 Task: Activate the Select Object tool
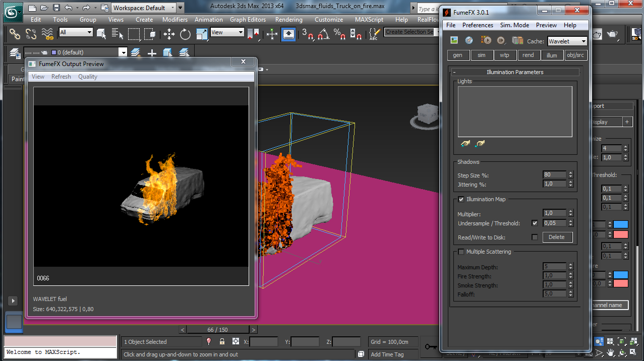click(x=101, y=34)
